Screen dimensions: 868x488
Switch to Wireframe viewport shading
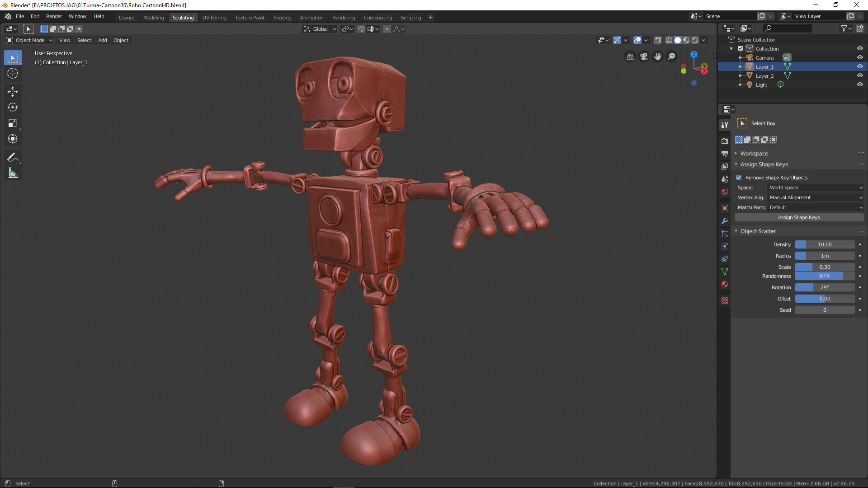point(669,40)
